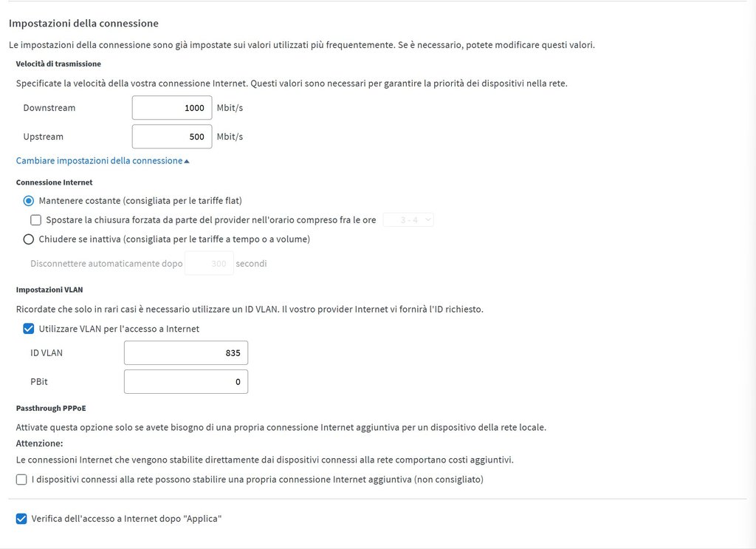Screen dimensions: 756x549
Task: Uncheck Verifica dell'accesso a Internet checkbox
Action: click(21, 519)
